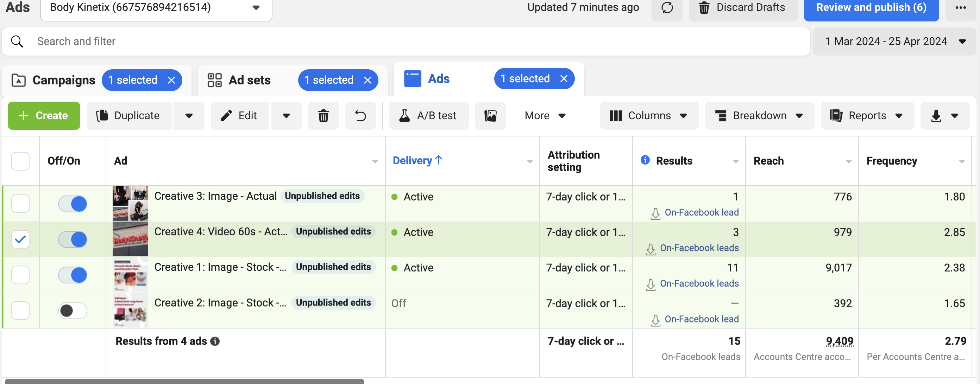980x384 pixels.
Task: Click the refresh data icon
Action: 667,8
